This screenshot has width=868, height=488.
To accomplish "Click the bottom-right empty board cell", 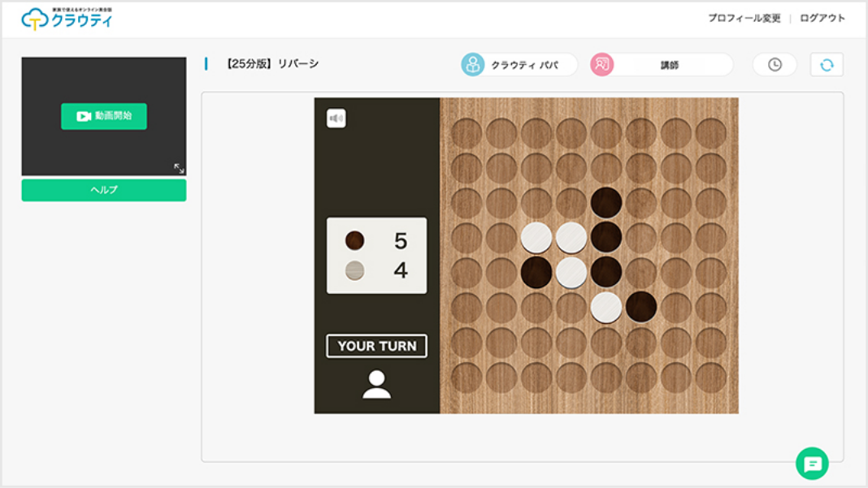I will coord(711,378).
